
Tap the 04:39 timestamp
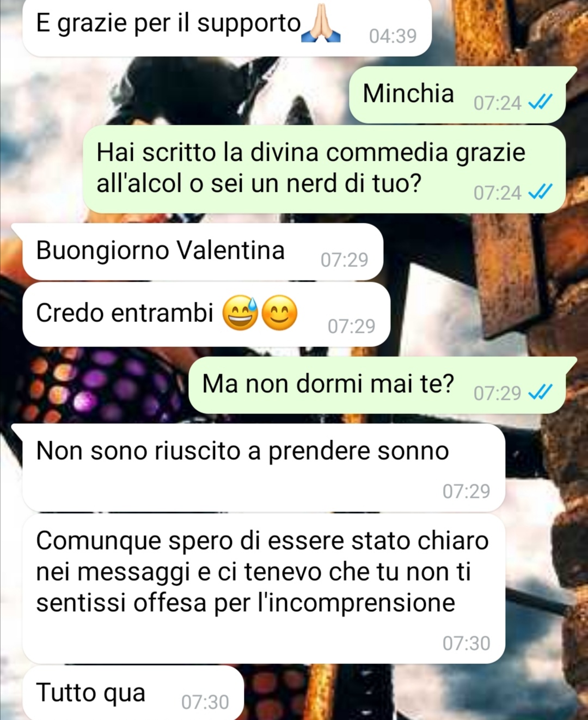coord(393,36)
